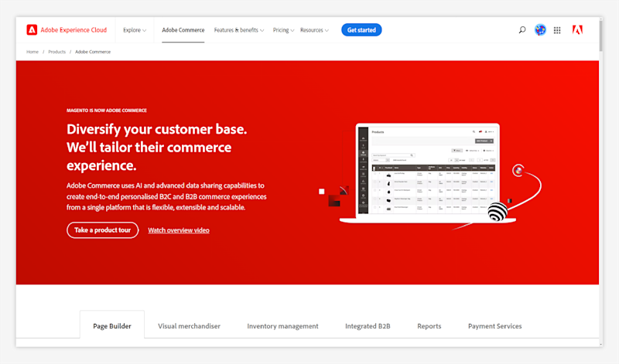Screen dimensions: 619x364
Task: Click the Diversify your customer base headline
Action: (x=157, y=147)
